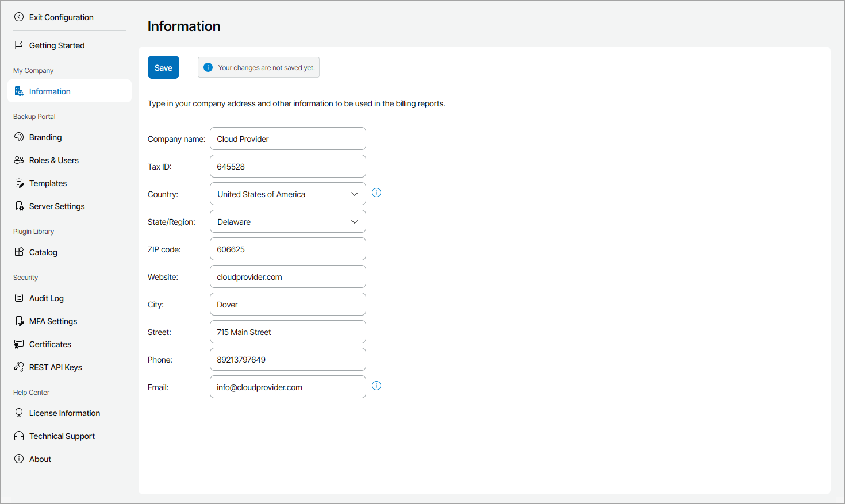Click into the Phone number field
845x504 pixels.
click(x=287, y=360)
